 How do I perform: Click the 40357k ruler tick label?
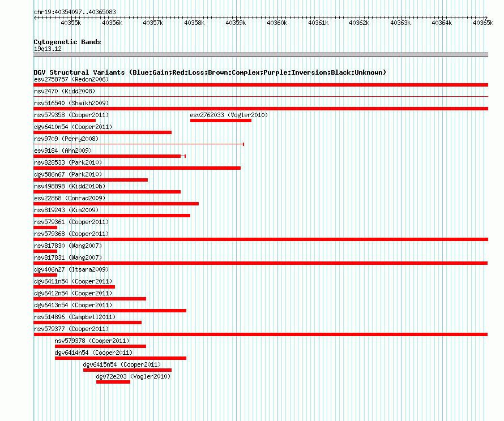[153, 23]
